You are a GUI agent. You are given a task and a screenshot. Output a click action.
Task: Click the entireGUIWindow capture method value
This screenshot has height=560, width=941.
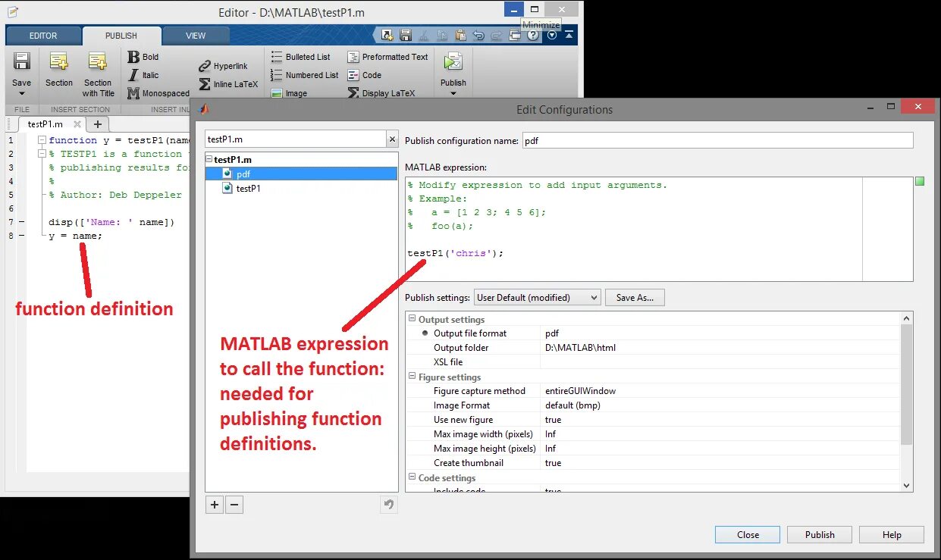tap(580, 391)
